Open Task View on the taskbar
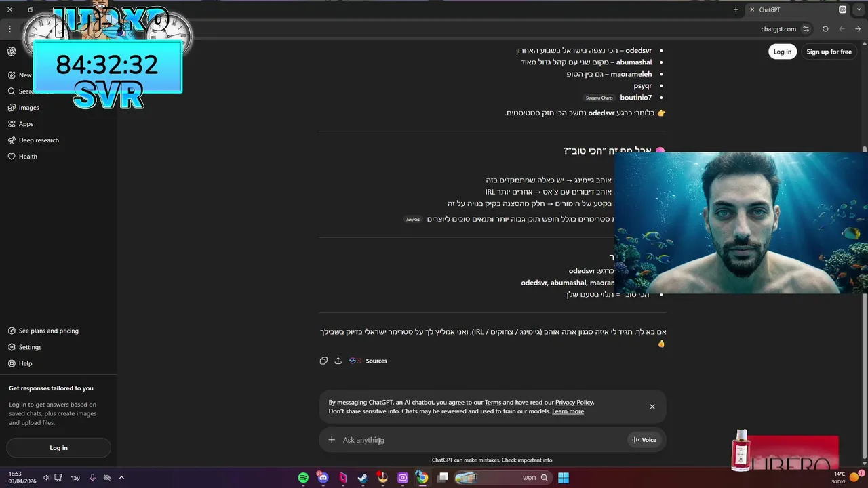The image size is (868, 488). tap(443, 478)
